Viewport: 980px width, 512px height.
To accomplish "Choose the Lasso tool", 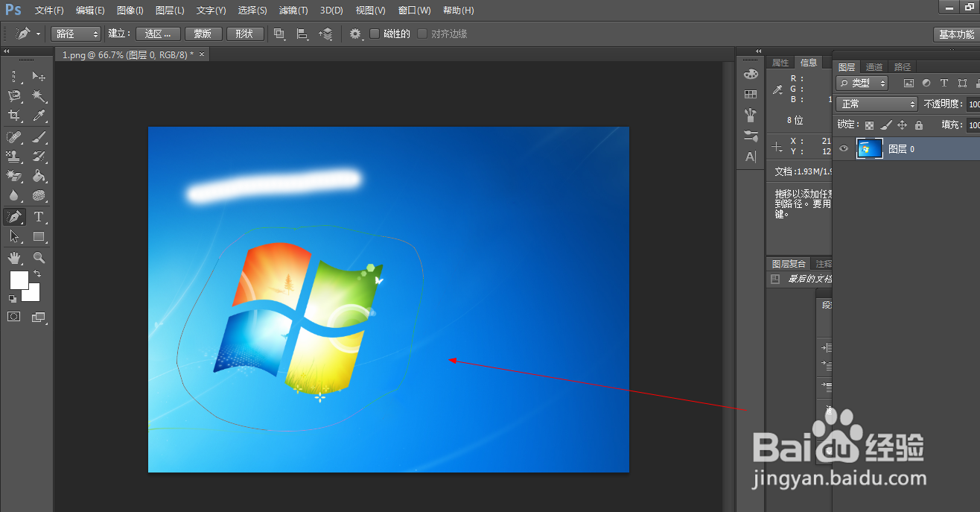I will 14,96.
